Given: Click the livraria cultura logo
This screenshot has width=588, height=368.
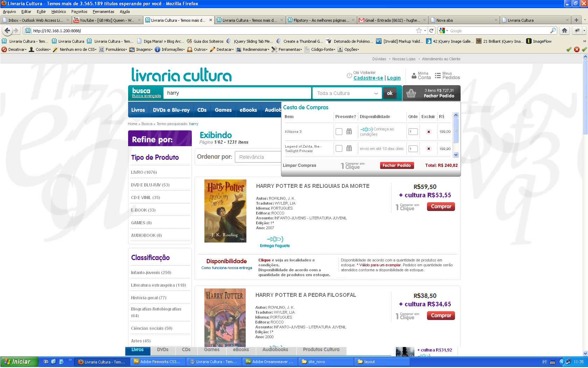Looking at the screenshot, I should tap(181, 75).
